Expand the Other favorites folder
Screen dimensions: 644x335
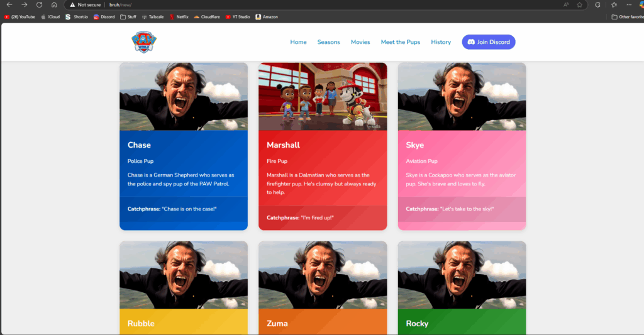628,17
